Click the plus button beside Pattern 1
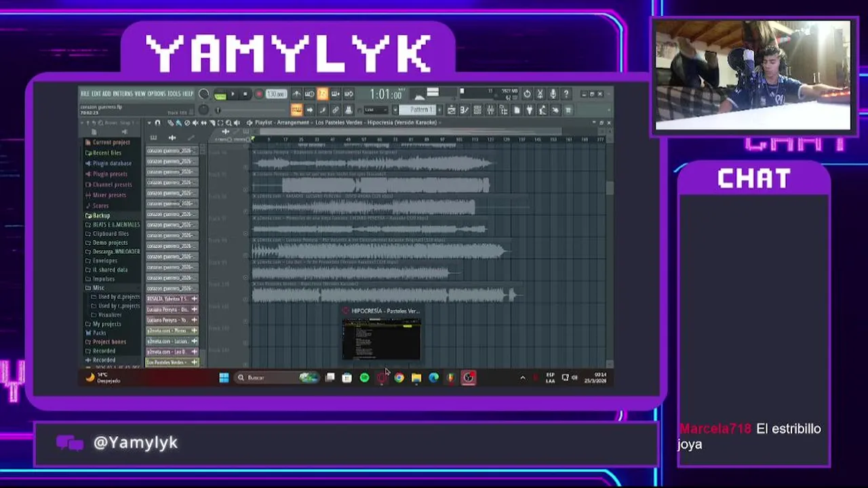Image resolution: width=868 pixels, height=488 pixels. [440, 110]
